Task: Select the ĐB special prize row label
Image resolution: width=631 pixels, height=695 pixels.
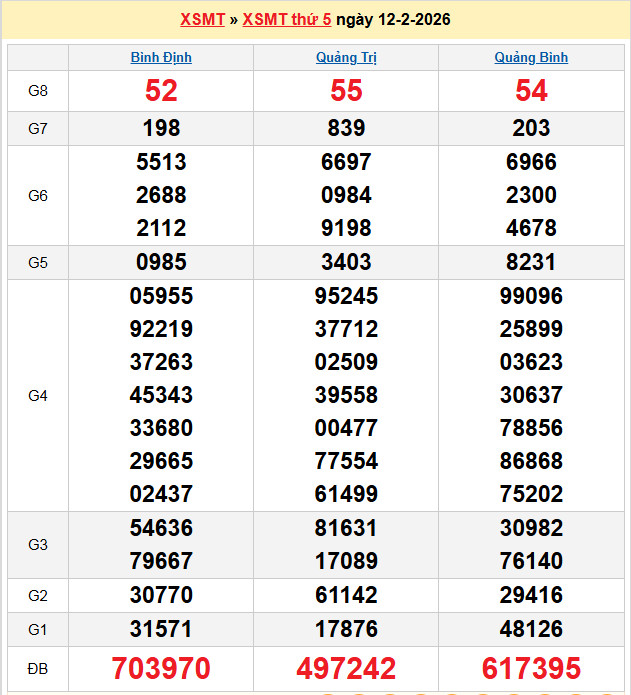Action: pos(38,668)
